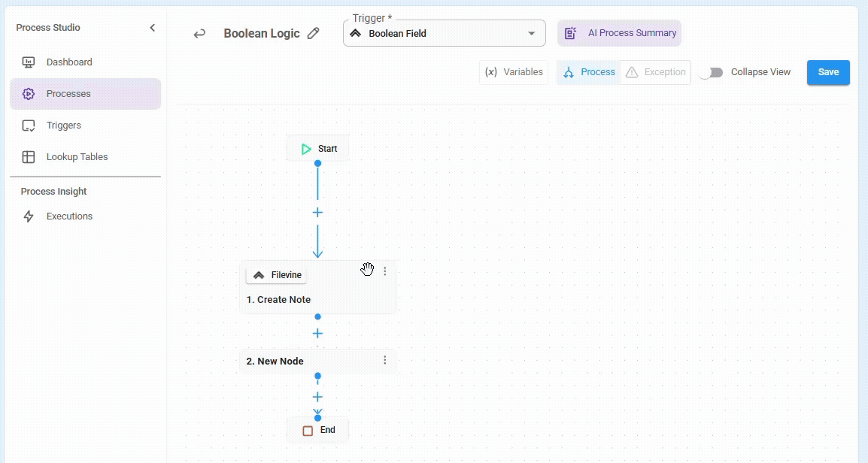Click plus icon between Create Note and New Node
Image resolution: width=868 pixels, height=463 pixels.
pos(317,333)
